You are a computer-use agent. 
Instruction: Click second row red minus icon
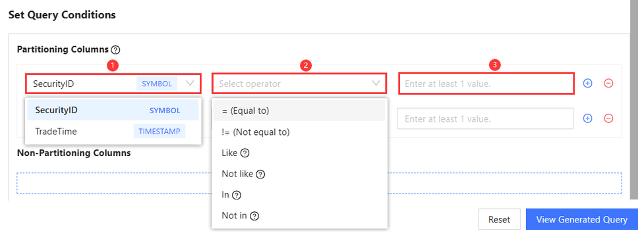click(x=608, y=118)
